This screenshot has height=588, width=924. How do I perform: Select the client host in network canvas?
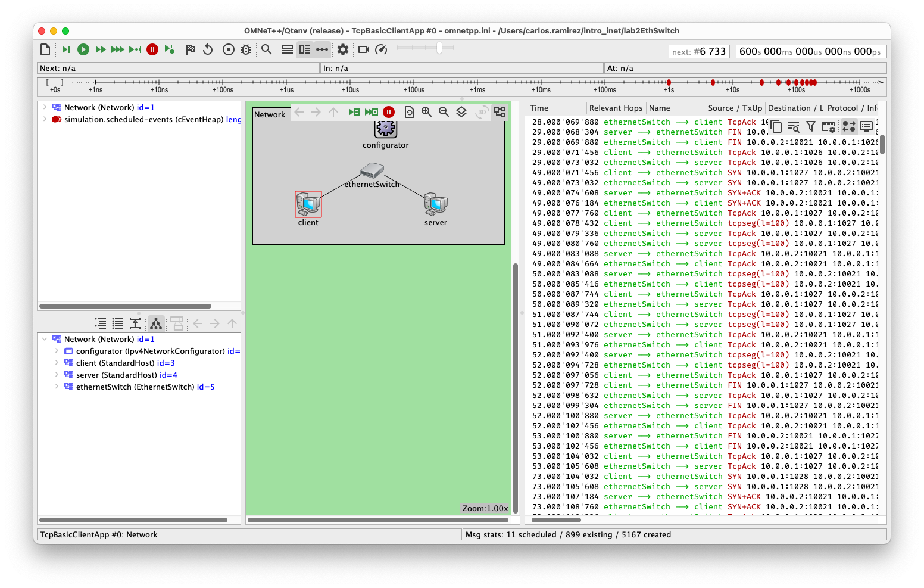point(308,204)
